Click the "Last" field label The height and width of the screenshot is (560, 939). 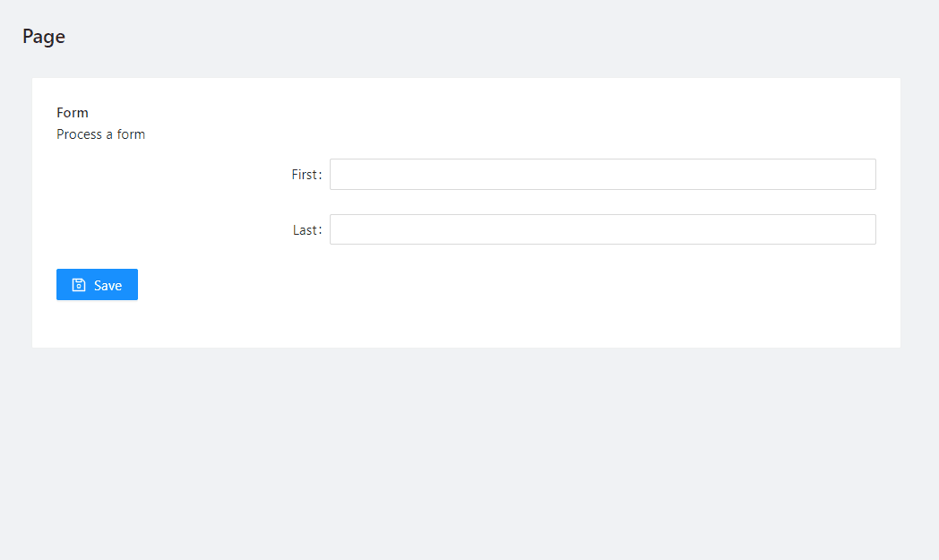click(x=304, y=230)
